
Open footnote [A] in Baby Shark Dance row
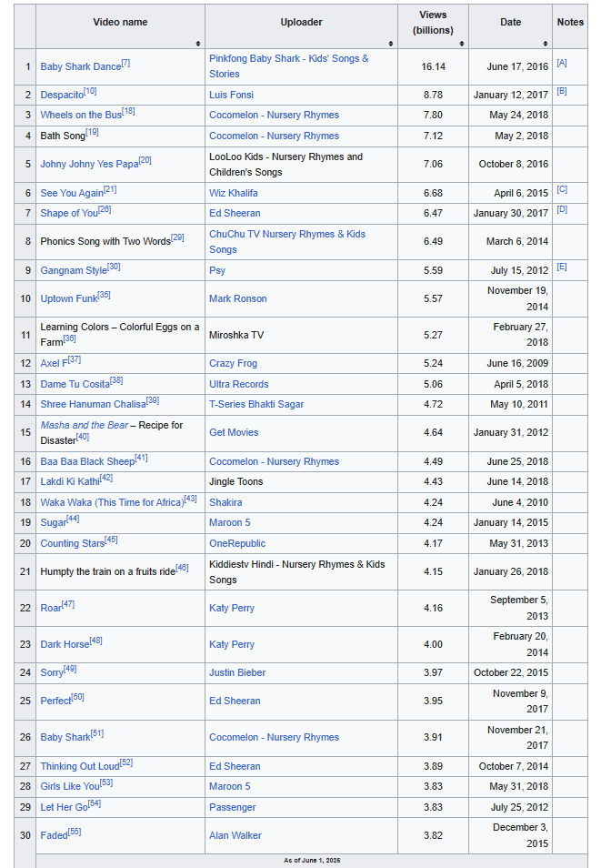(562, 63)
